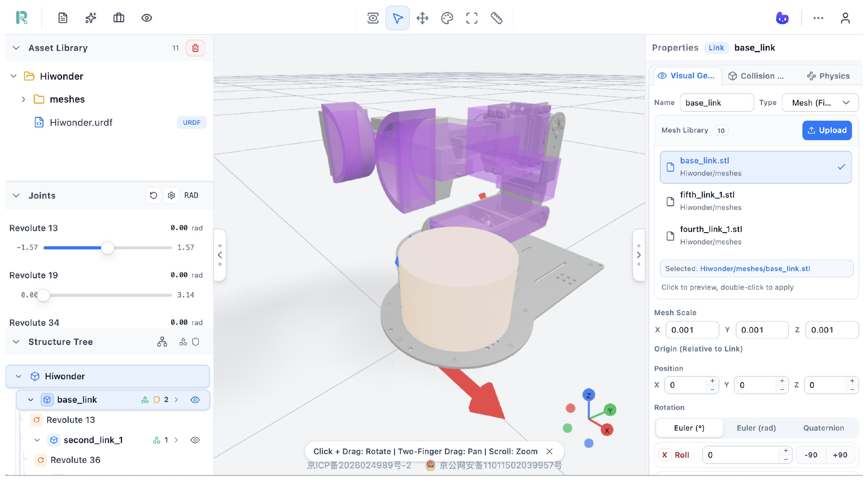Toggle base_link visibility eye
Viewport: 868px width, 481px height.
195,400
